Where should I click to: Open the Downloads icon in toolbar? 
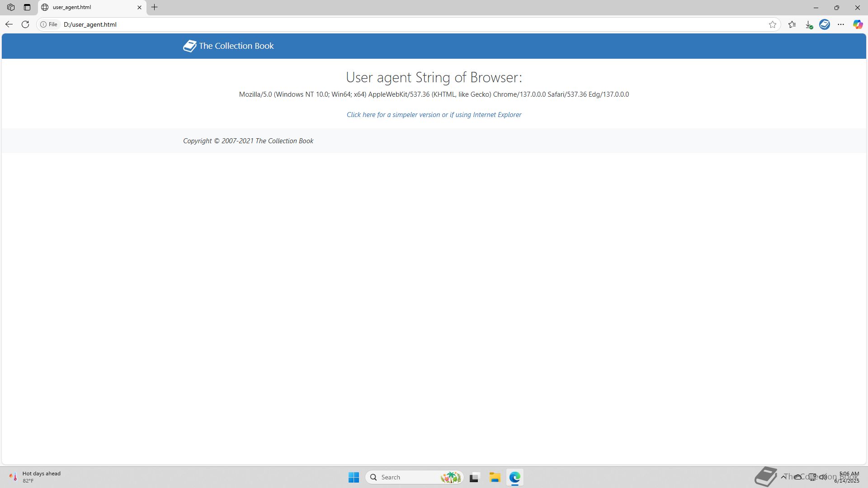click(x=809, y=24)
